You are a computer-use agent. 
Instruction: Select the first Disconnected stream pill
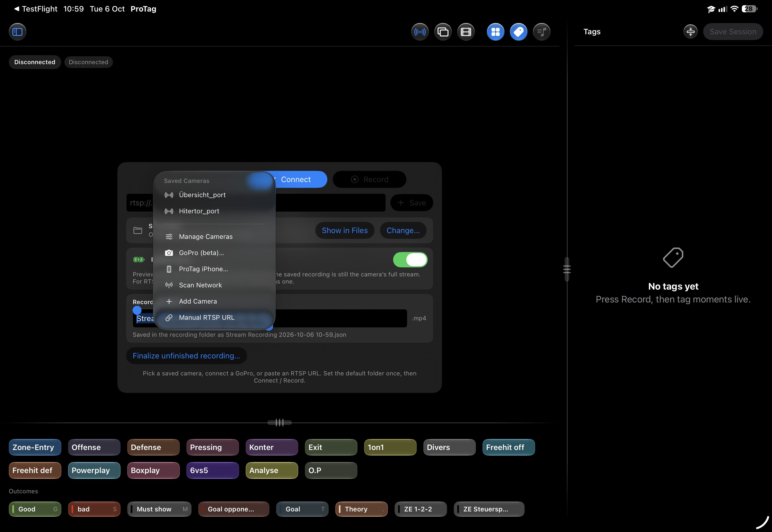click(x=35, y=62)
